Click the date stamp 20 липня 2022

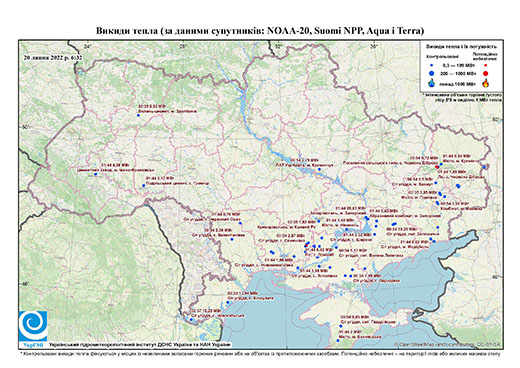53,57
